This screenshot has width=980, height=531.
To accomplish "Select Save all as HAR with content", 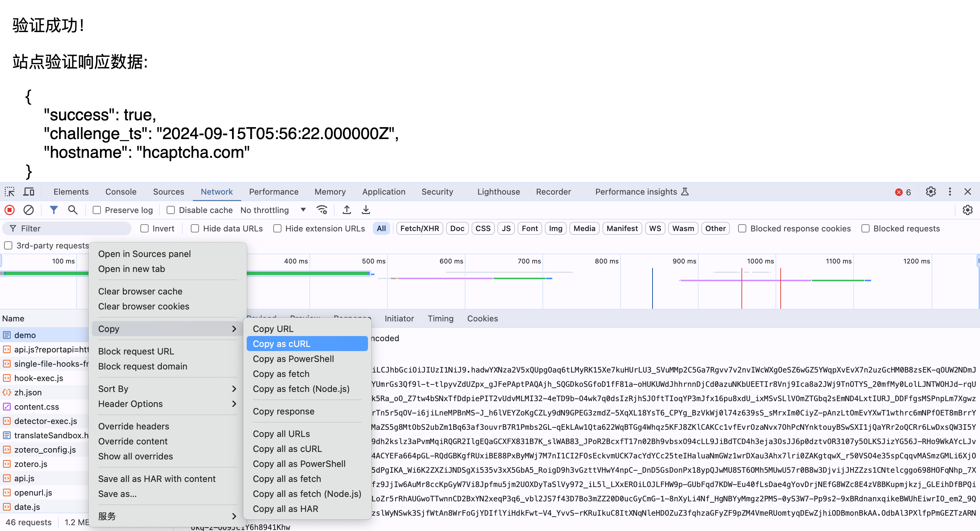I will (157, 479).
